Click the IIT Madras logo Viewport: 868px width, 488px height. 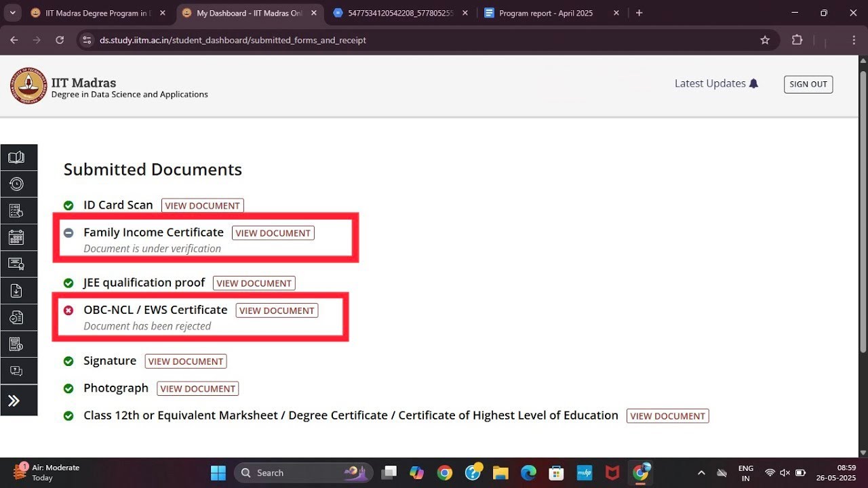(28, 86)
